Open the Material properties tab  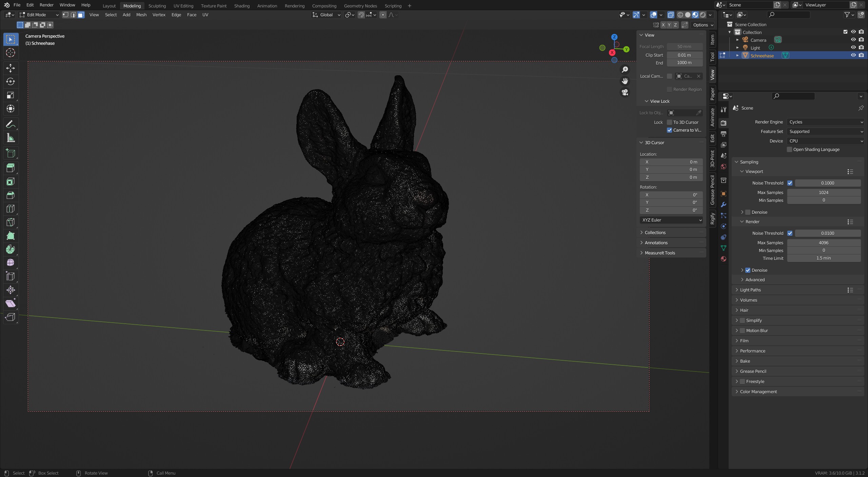pos(724,259)
